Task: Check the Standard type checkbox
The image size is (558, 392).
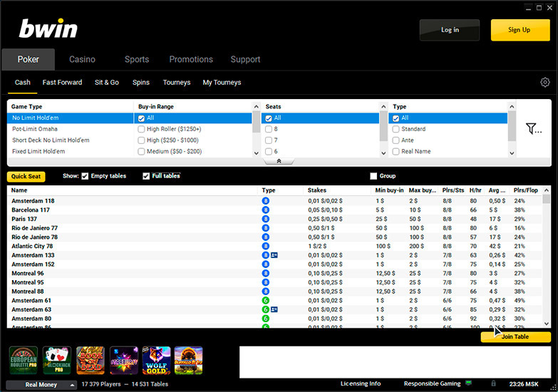Action: (396, 129)
